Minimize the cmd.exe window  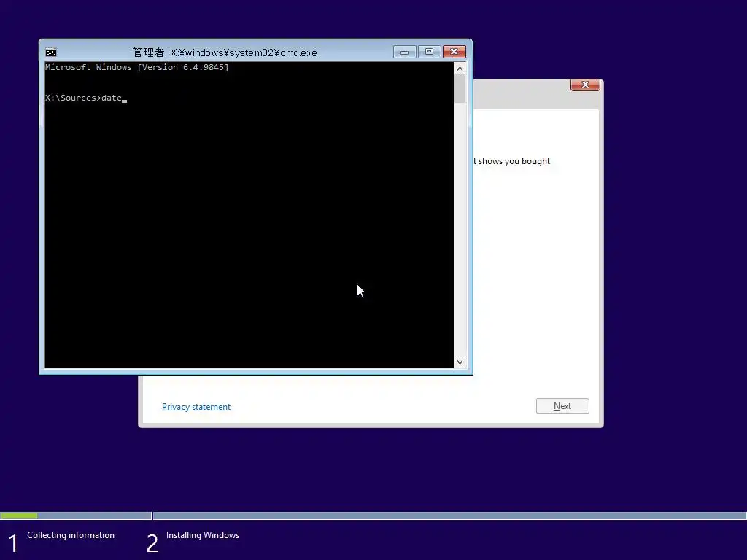pyautogui.click(x=404, y=52)
